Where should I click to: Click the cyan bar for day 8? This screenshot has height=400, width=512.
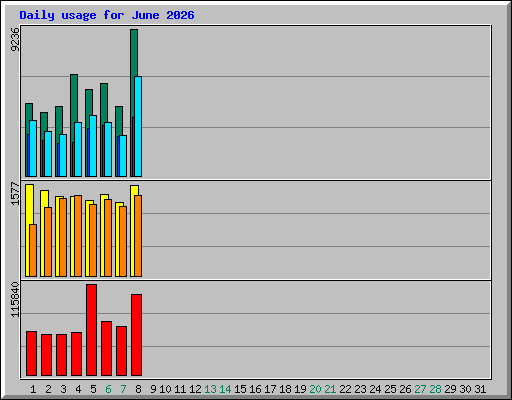pos(138,127)
